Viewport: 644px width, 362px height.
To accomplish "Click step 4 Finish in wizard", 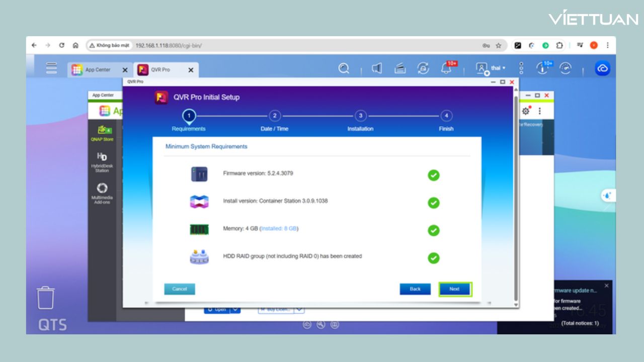I will [446, 121].
